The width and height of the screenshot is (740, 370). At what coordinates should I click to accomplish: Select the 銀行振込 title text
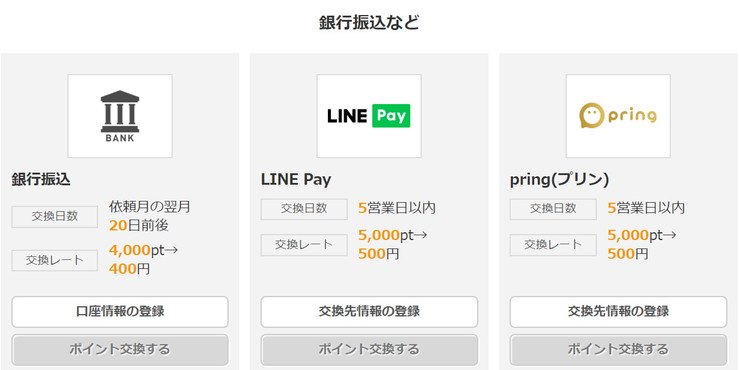click(41, 180)
